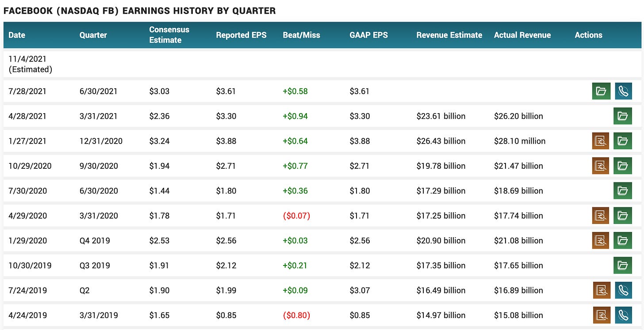The width and height of the screenshot is (644, 330).
Task: Click the $14.97 billion revenue estimate
Action: (441, 315)
